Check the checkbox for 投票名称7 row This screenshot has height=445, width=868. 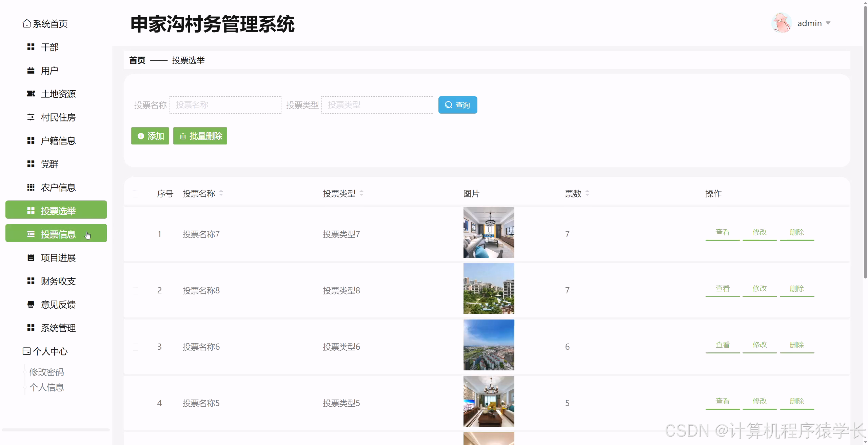(x=135, y=234)
